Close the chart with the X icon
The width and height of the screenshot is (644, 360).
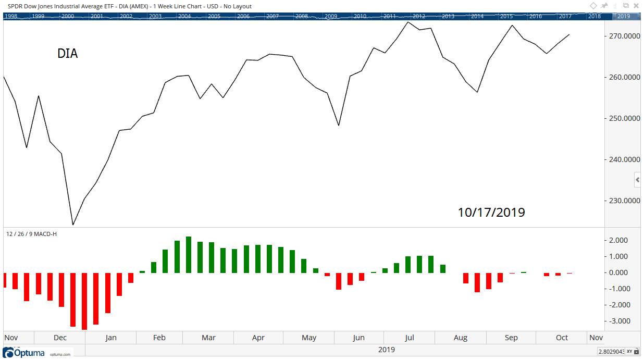click(x=636, y=6)
